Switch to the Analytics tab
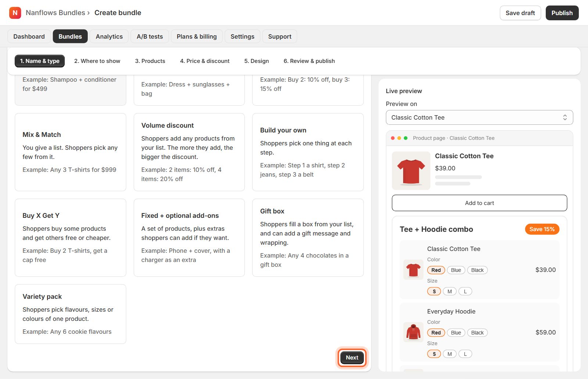Screen dimensions: 588x379 (x=109, y=36)
